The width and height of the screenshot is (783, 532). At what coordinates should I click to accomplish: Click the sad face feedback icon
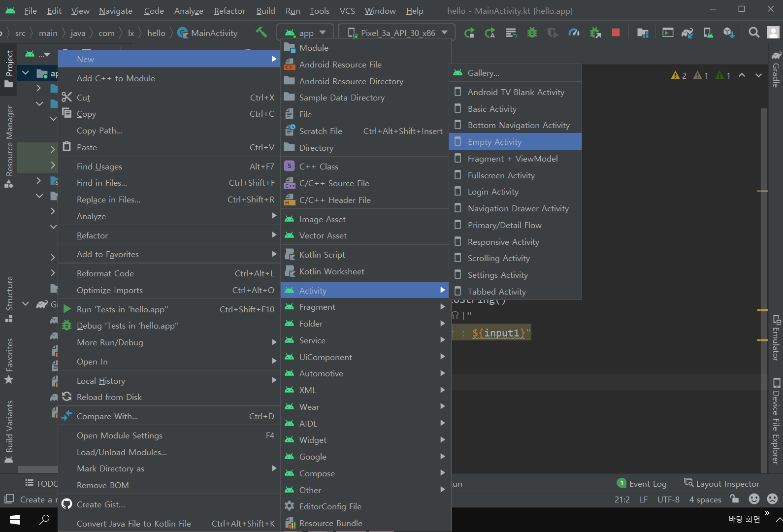pos(773,499)
